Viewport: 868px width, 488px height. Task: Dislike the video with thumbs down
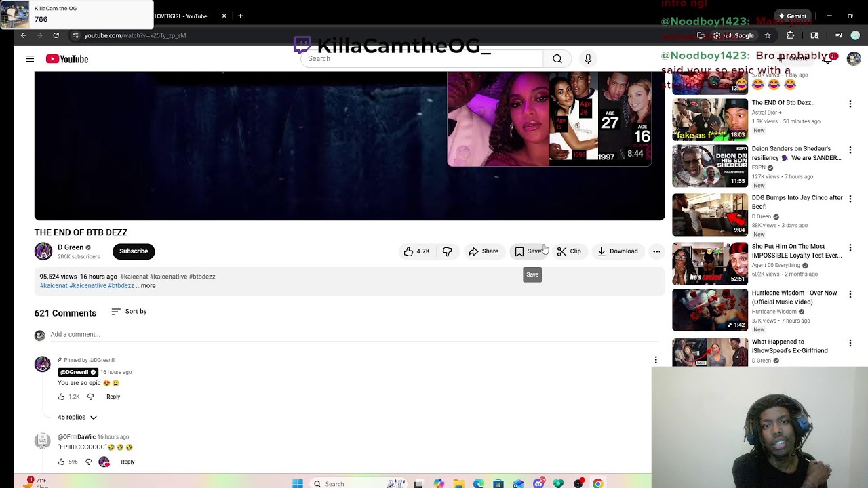pyautogui.click(x=447, y=251)
